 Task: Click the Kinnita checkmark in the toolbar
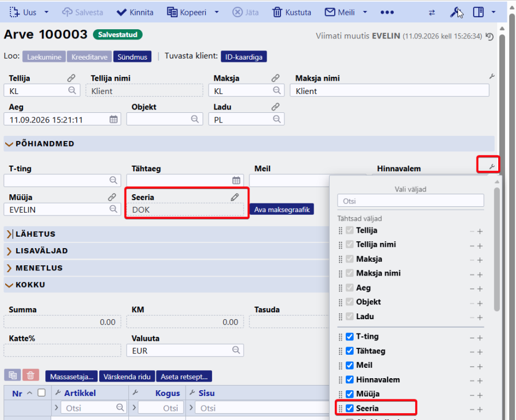click(x=122, y=13)
